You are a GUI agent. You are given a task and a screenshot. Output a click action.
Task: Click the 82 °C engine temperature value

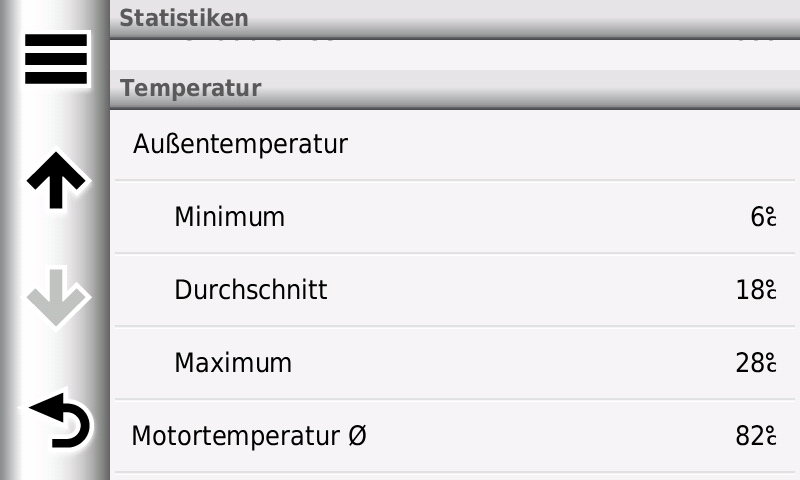pyautogui.click(x=756, y=436)
